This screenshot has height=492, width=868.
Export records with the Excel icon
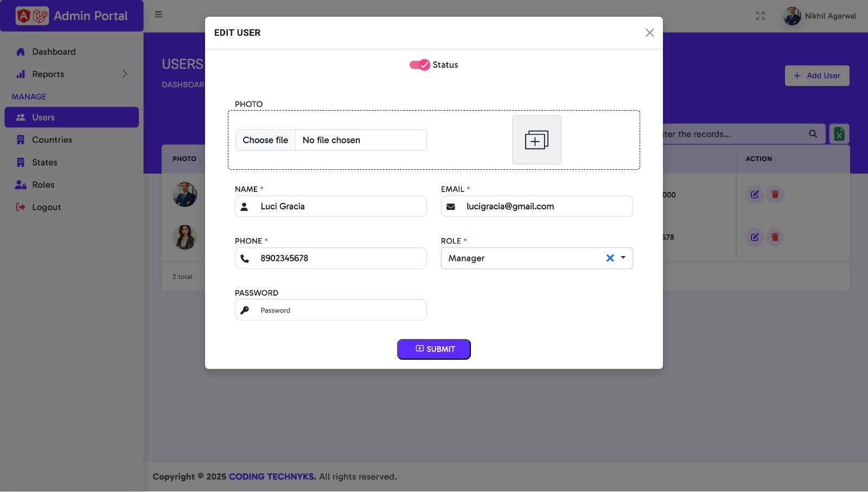839,134
